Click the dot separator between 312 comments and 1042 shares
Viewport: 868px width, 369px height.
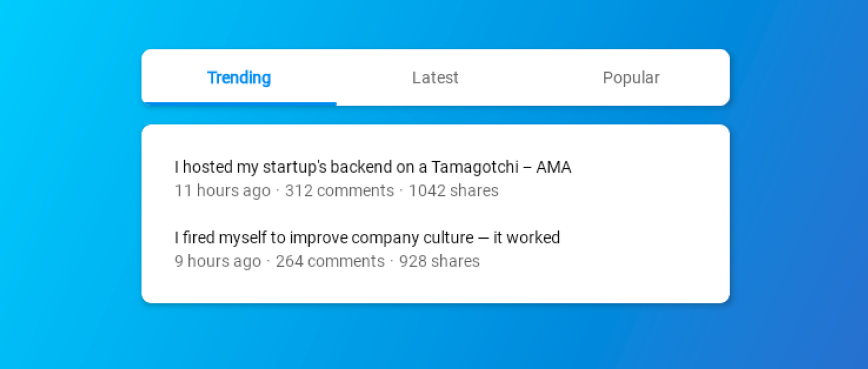(x=401, y=191)
